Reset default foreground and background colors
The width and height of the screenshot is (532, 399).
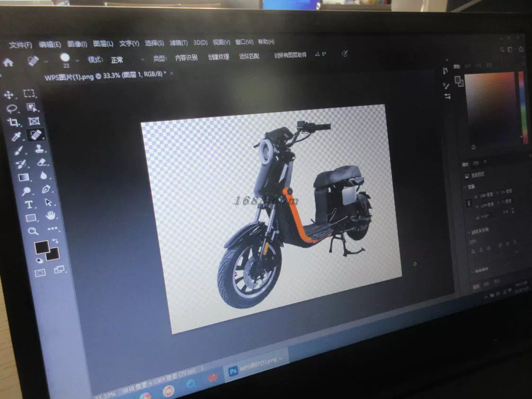pos(39,261)
